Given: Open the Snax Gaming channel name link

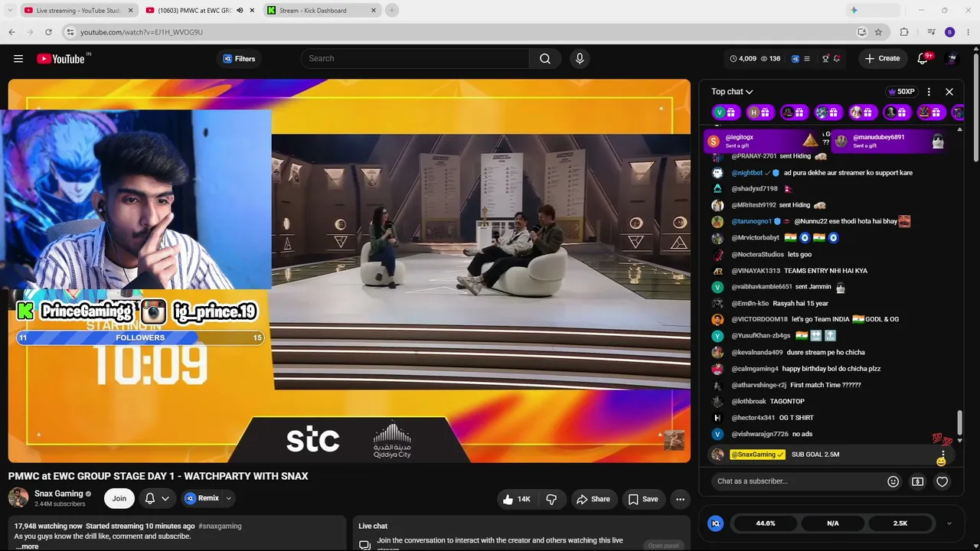Looking at the screenshot, I should (x=59, y=494).
